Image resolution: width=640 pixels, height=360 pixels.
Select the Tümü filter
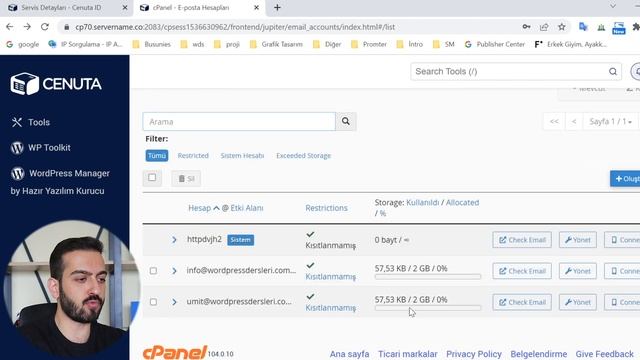tap(157, 156)
